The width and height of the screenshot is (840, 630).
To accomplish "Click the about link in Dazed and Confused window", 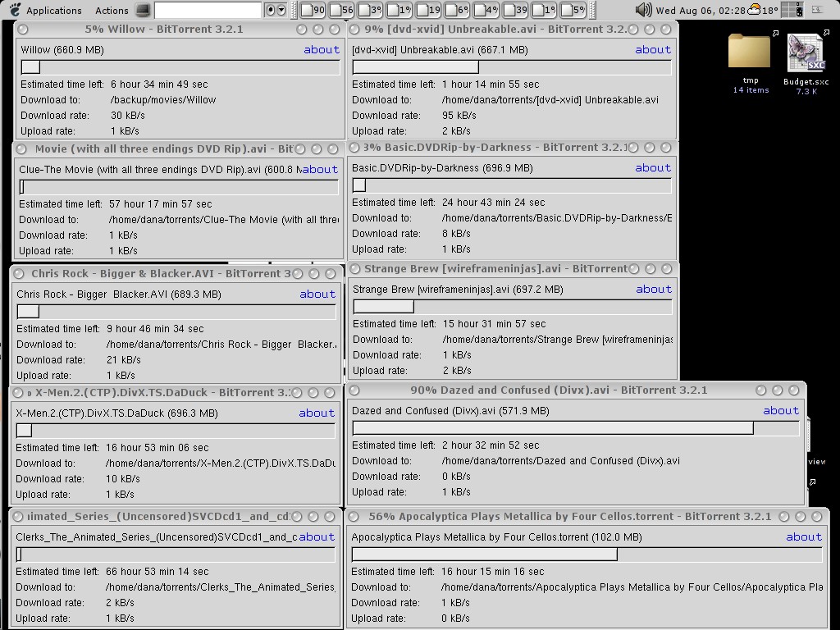I will pos(781,411).
